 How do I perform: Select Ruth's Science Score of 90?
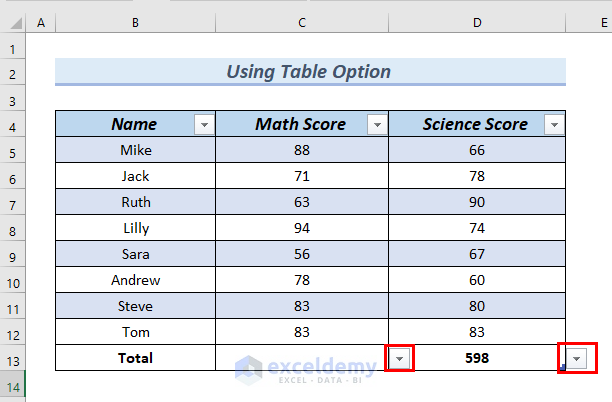pos(476,202)
